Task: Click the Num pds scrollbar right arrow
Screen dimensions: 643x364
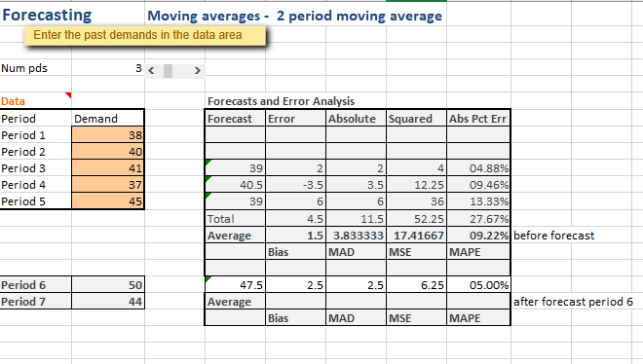Action: pyautogui.click(x=197, y=71)
